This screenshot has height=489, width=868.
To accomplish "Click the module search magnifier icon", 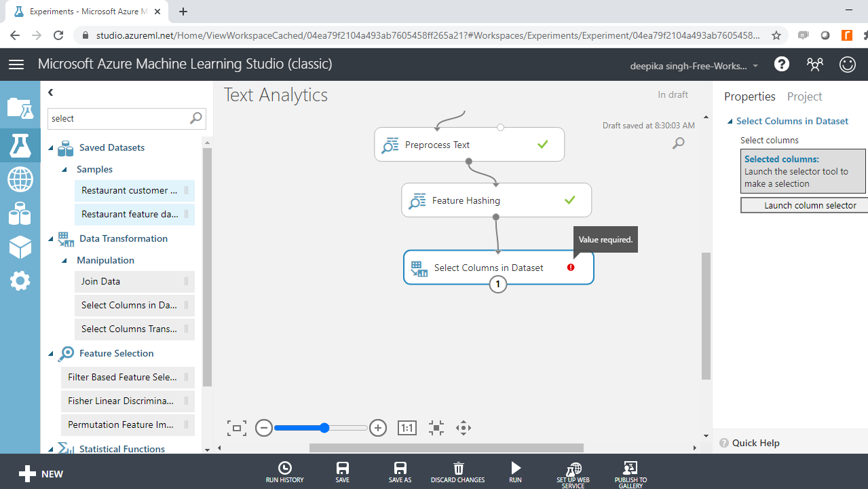I will (195, 118).
